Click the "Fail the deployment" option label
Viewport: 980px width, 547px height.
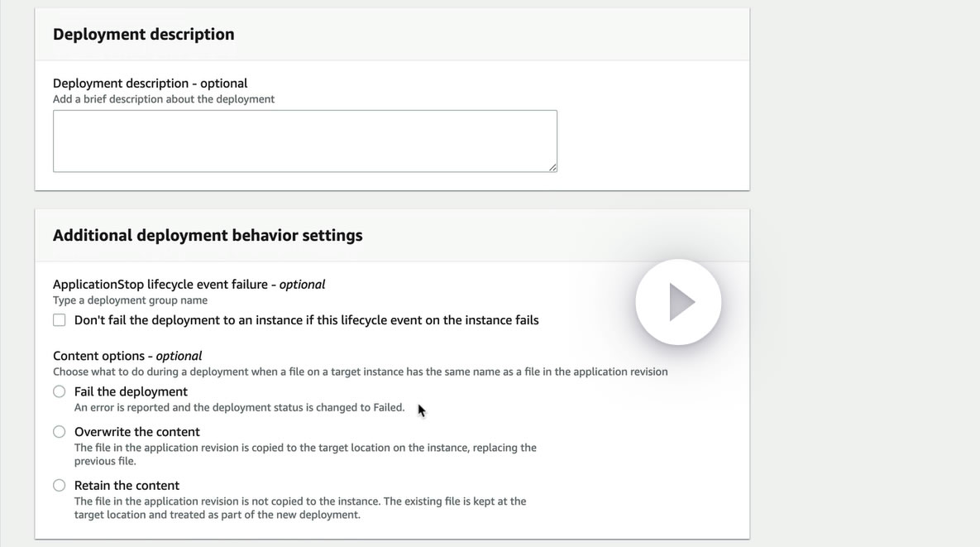(131, 391)
